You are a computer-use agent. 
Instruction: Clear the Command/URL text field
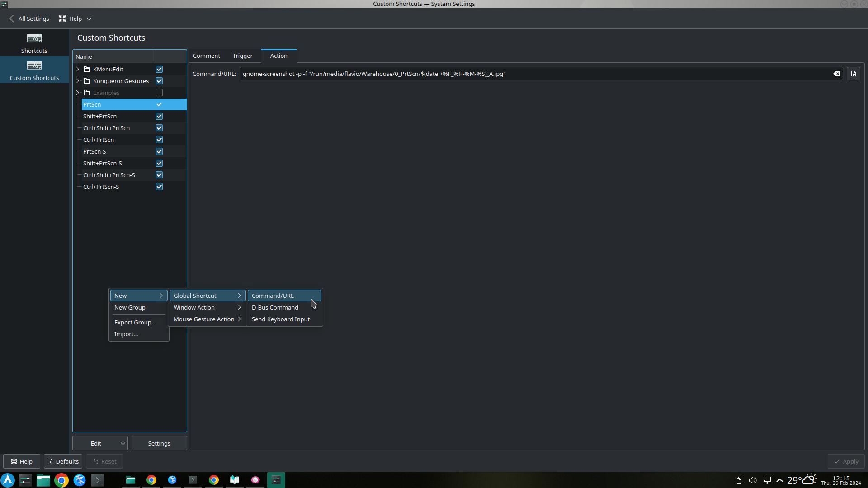[x=837, y=74]
